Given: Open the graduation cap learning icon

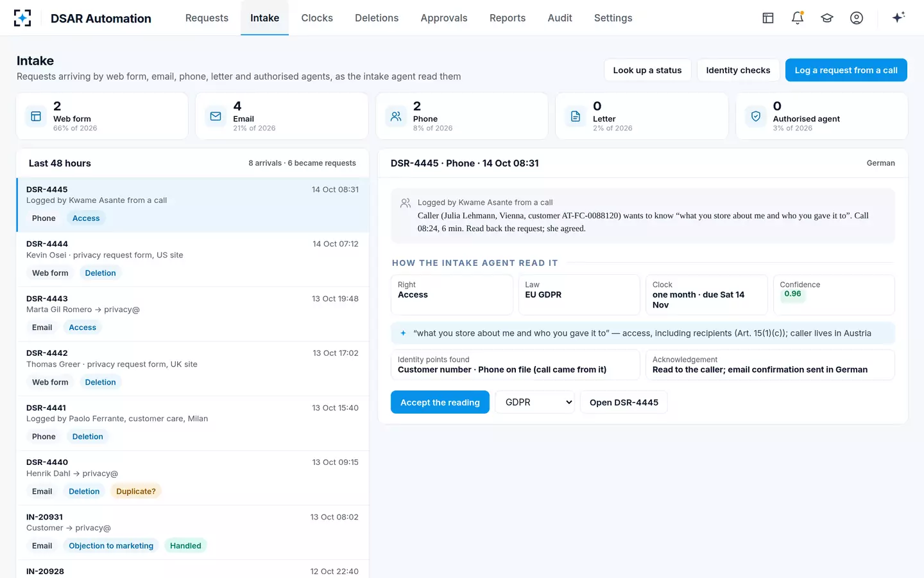Looking at the screenshot, I should pyautogui.click(x=827, y=18).
